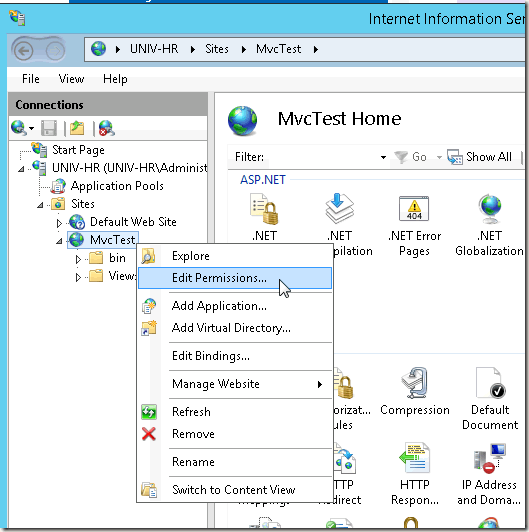The height and width of the screenshot is (532, 529).
Task: Select Application Pools in tree
Action: point(117,186)
